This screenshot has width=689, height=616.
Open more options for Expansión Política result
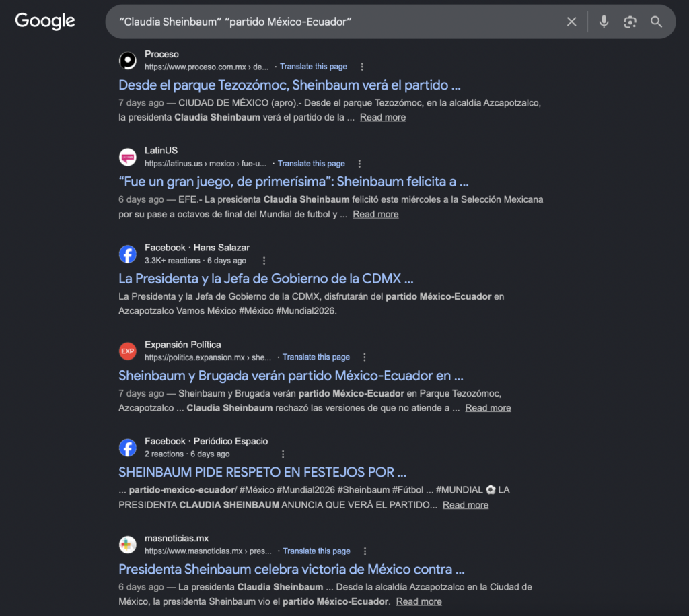[x=364, y=357]
